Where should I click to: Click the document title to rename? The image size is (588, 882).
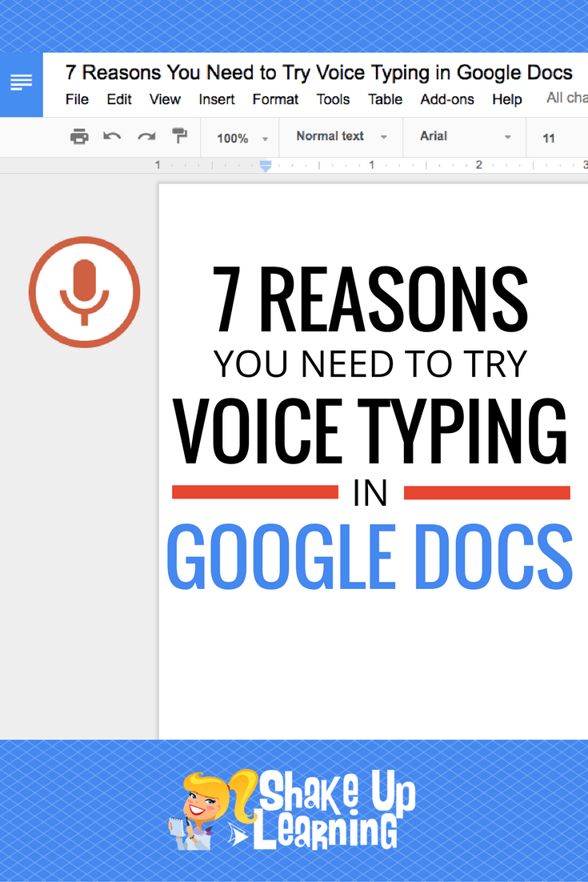click(318, 73)
